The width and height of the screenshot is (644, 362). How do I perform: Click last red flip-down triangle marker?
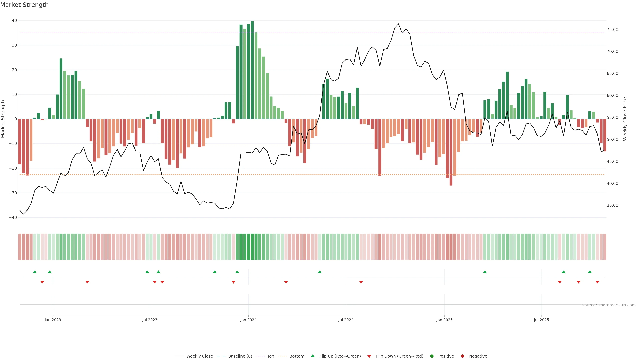point(597,282)
